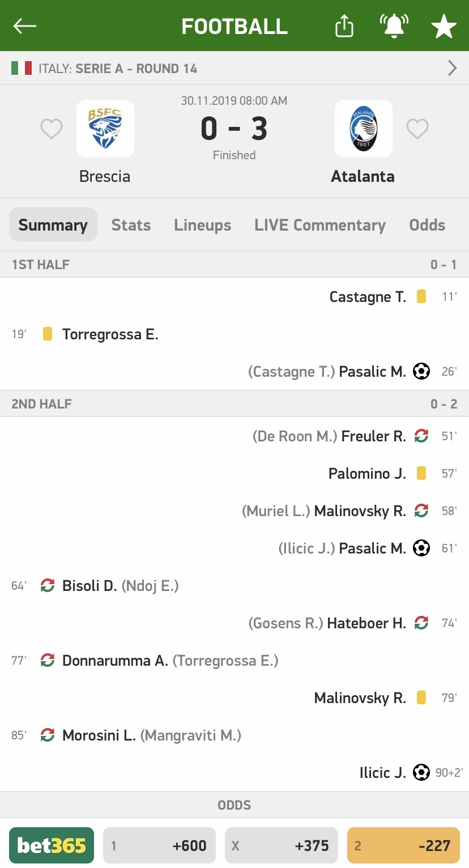Viewport: 469px width, 868px height.
Task: Open the LIVE Commentary tab
Action: [x=320, y=225]
